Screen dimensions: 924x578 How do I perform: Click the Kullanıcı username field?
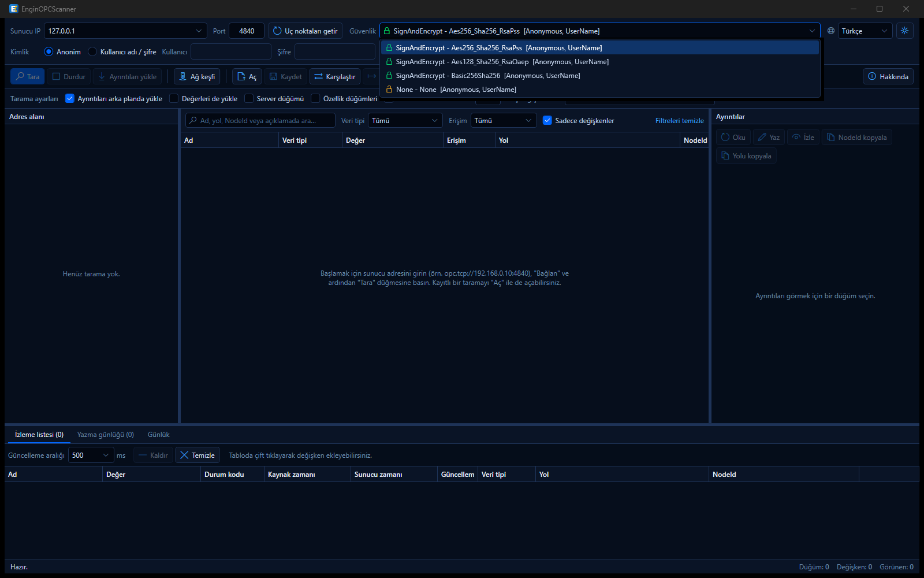click(231, 51)
